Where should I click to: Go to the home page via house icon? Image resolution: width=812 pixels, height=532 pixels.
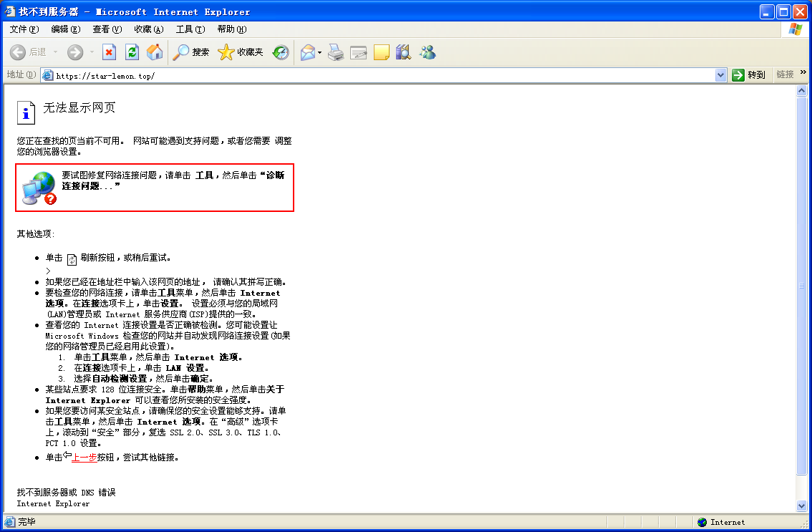point(155,52)
